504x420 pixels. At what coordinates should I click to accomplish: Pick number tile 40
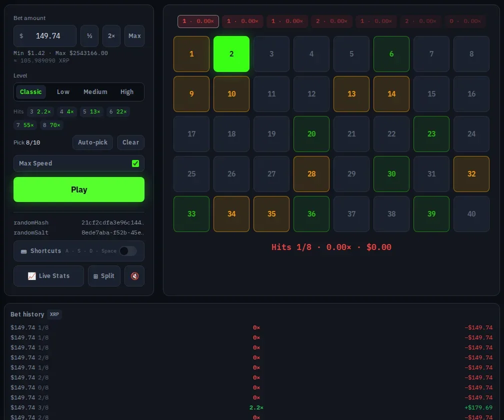pyautogui.click(x=471, y=214)
